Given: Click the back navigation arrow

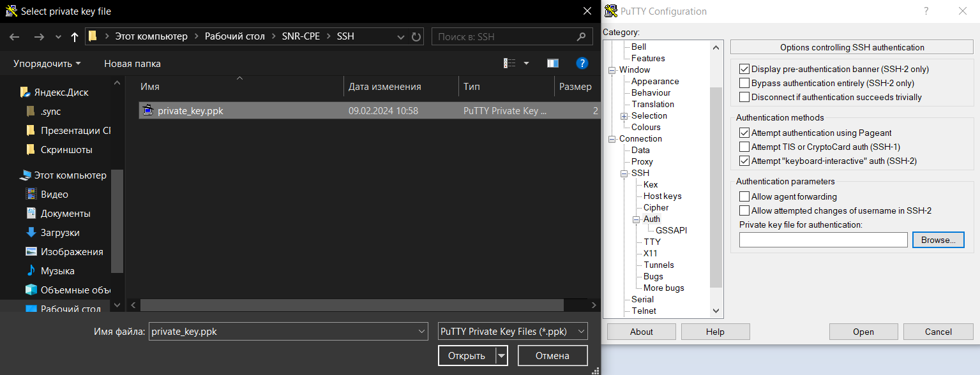Looking at the screenshot, I should pyautogui.click(x=14, y=37).
